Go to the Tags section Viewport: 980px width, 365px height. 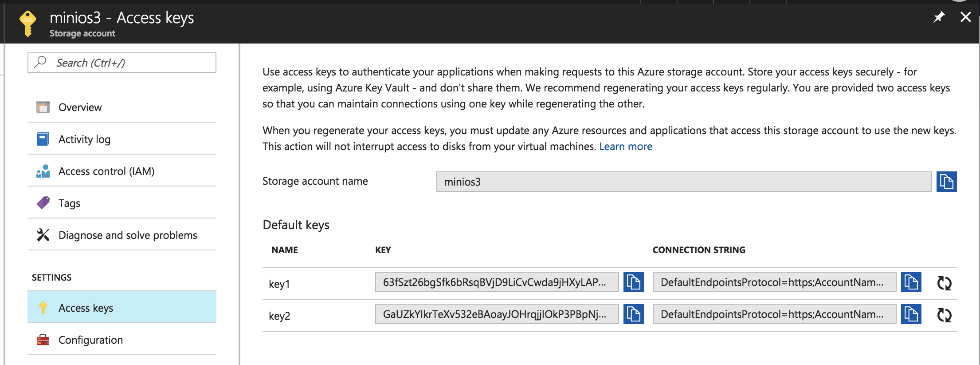tap(122, 203)
